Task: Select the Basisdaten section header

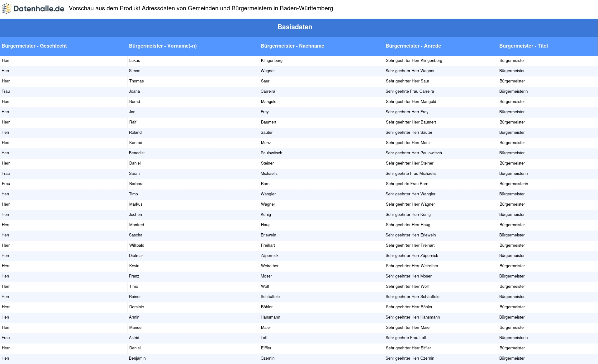Action: point(295,27)
